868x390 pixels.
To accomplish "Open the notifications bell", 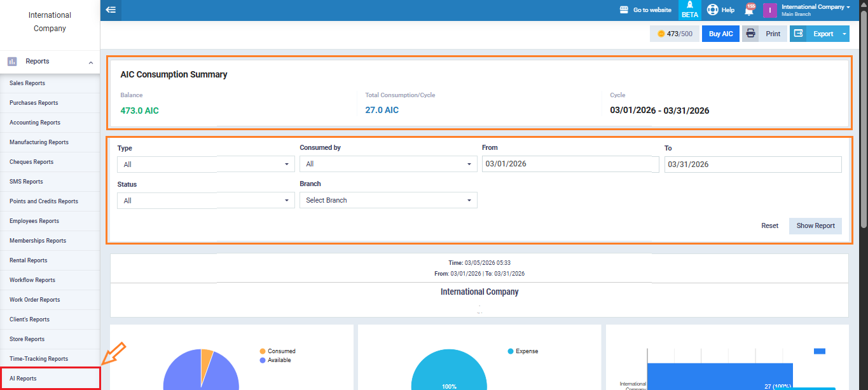I will click(749, 11).
